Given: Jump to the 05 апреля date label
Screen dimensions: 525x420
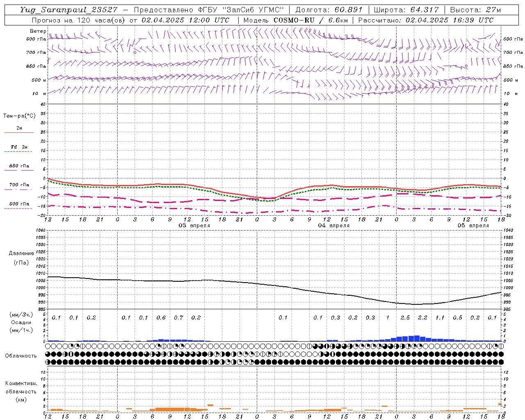Looking at the screenshot, I should coord(473,226).
